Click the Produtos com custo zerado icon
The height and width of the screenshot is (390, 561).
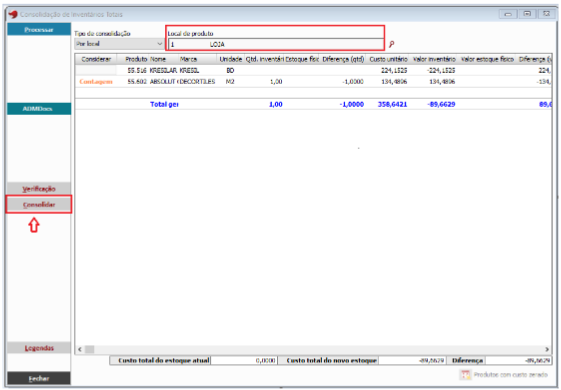coord(465,375)
